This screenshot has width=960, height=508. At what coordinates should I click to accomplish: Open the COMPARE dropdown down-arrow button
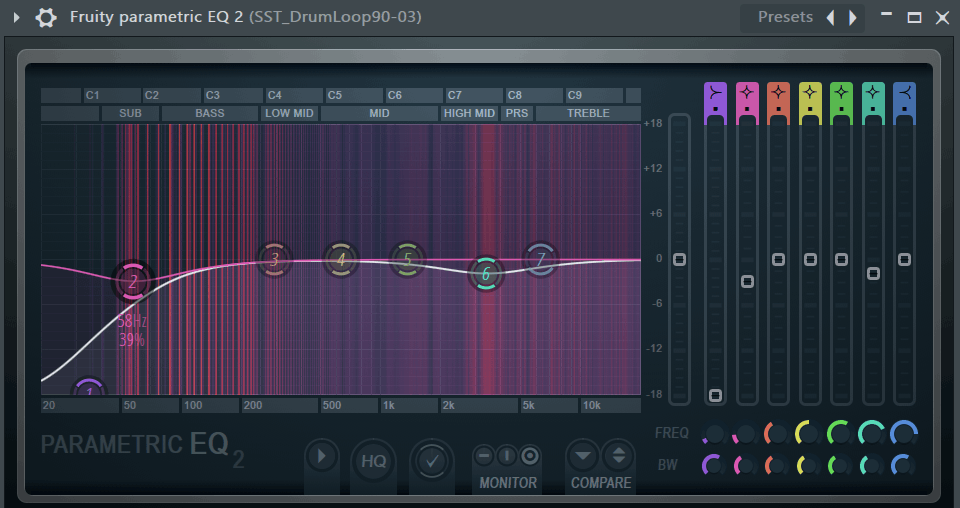point(583,456)
